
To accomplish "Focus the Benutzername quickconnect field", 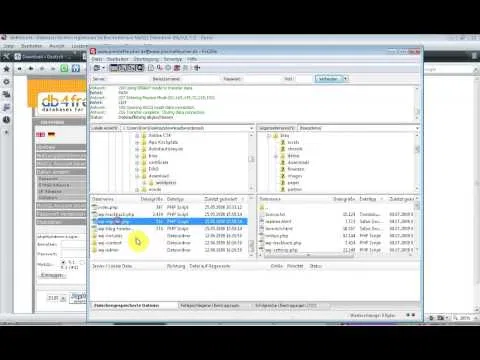I will coord(201,79).
